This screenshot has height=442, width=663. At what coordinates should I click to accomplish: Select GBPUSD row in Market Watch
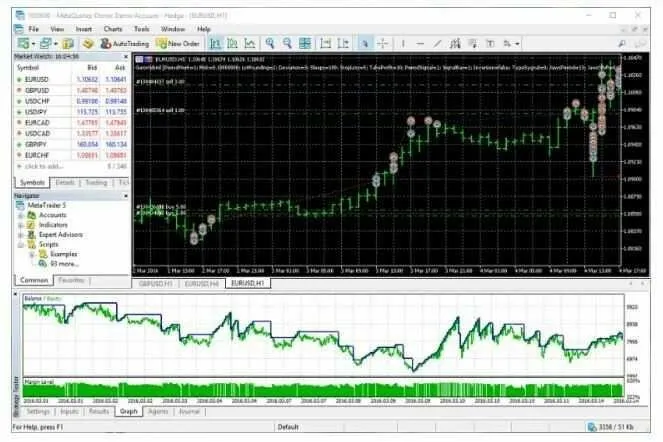tap(71, 90)
